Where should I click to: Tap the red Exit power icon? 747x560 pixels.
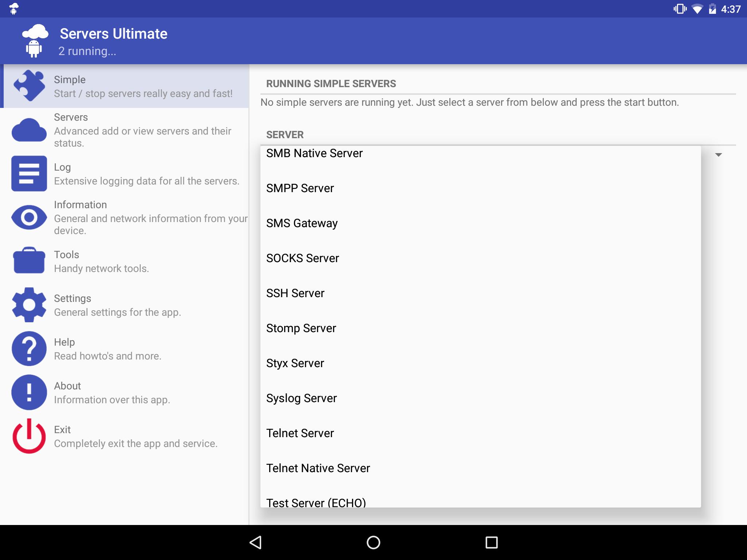29,436
